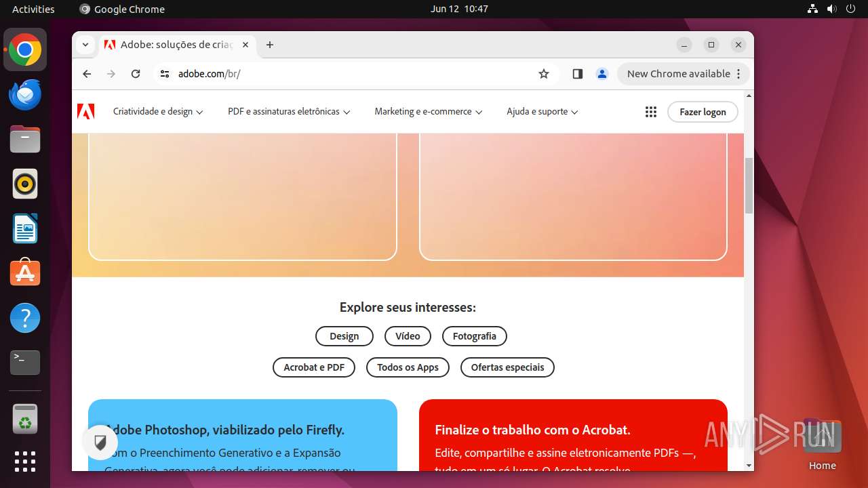Open Terminal from the dock
This screenshot has width=868, height=488.
pos(25,363)
